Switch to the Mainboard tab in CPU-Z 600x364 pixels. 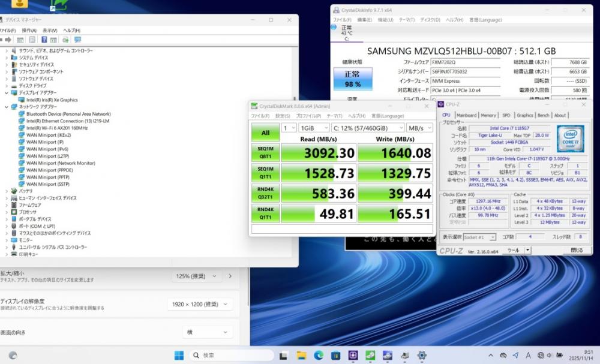click(x=466, y=115)
